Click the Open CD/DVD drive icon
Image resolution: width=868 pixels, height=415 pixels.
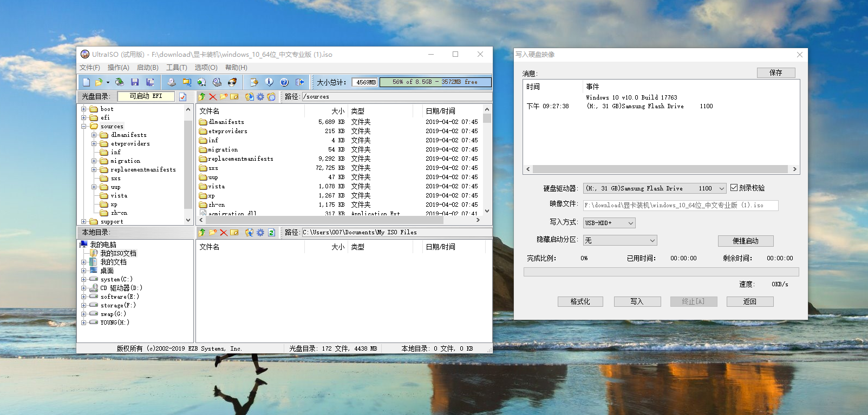[120, 82]
